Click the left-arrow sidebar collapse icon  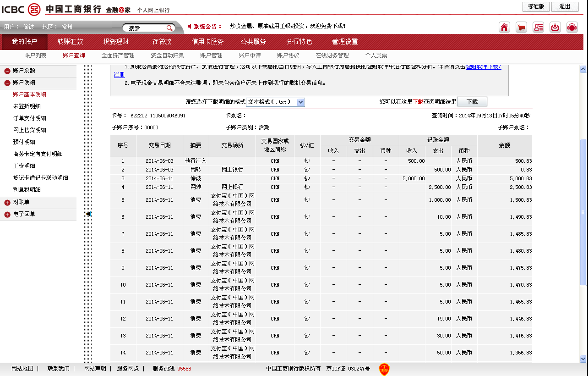pyautogui.click(x=88, y=214)
